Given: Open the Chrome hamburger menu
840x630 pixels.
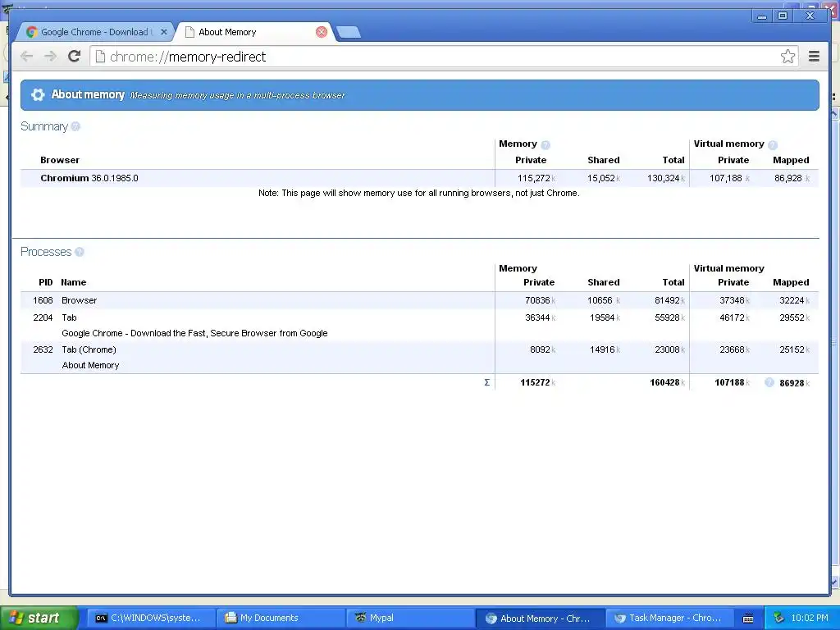Looking at the screenshot, I should point(814,57).
